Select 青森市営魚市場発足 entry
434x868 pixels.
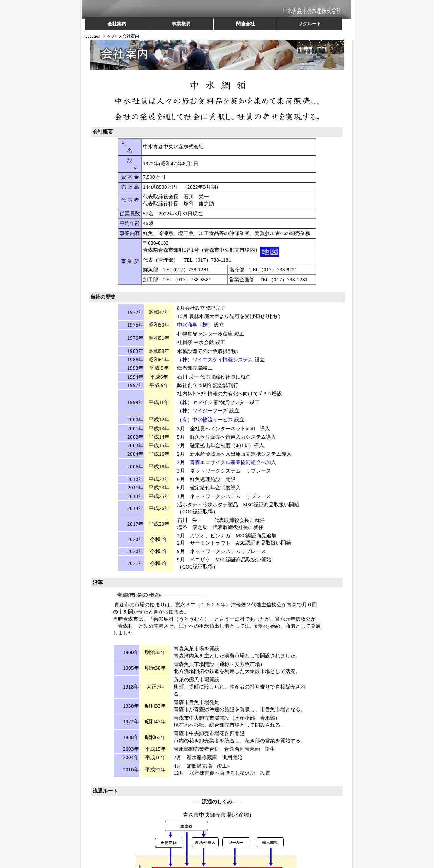(x=196, y=702)
